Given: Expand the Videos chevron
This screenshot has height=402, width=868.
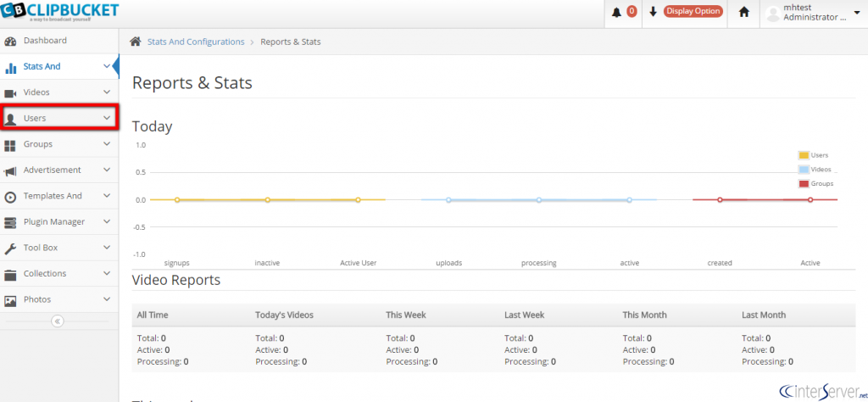Looking at the screenshot, I should pyautogui.click(x=107, y=92).
